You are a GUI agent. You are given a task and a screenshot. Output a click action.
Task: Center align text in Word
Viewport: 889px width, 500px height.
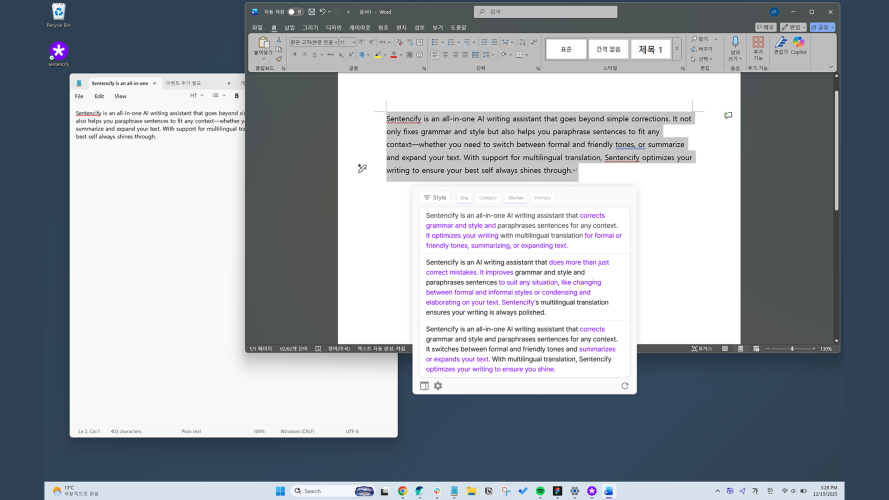[x=445, y=55]
